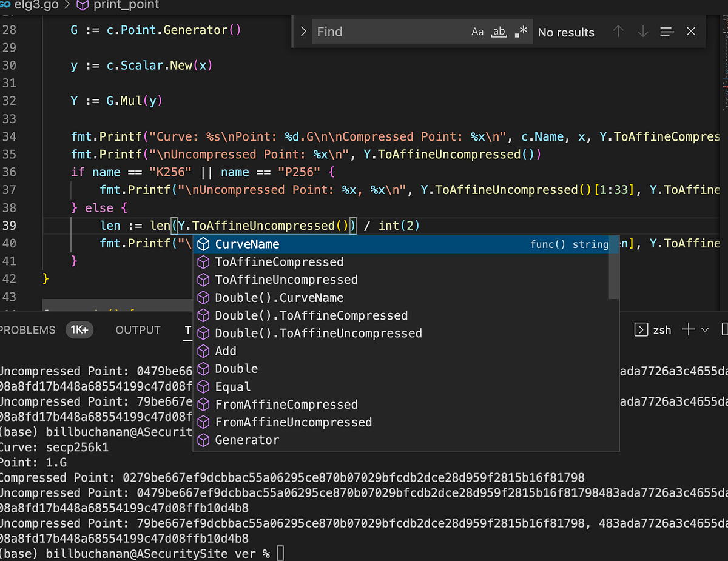Click the zsh terminal label
The image size is (728, 561).
[x=662, y=330]
